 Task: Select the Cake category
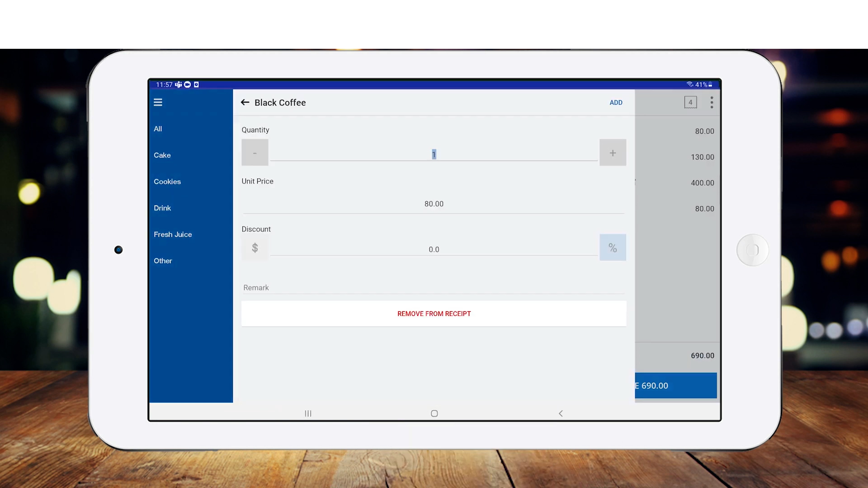tap(162, 155)
